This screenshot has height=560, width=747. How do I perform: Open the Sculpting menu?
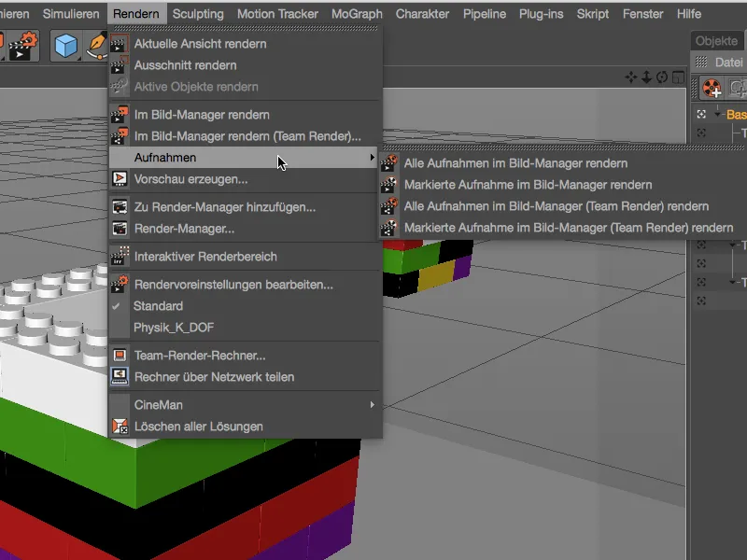(198, 14)
